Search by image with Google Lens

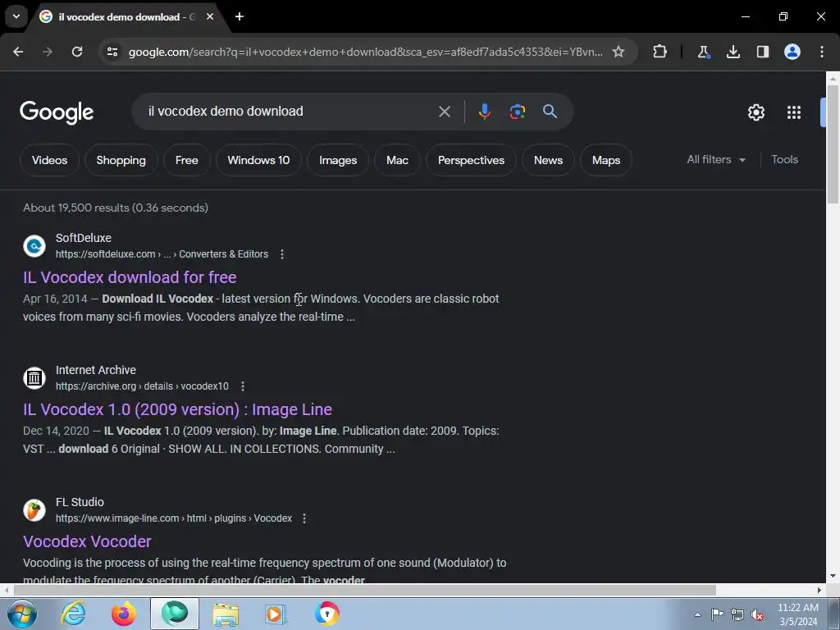pos(517,112)
